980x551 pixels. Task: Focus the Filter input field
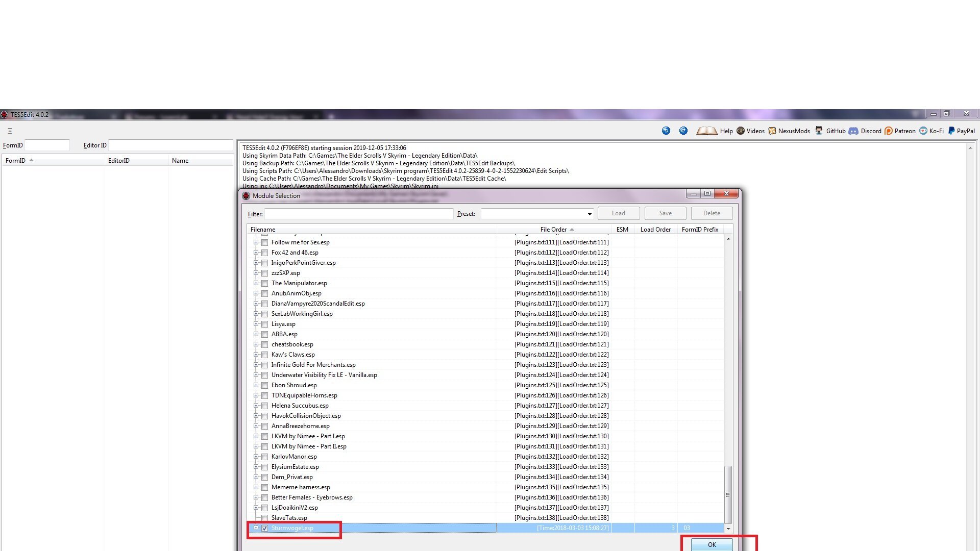pos(359,214)
